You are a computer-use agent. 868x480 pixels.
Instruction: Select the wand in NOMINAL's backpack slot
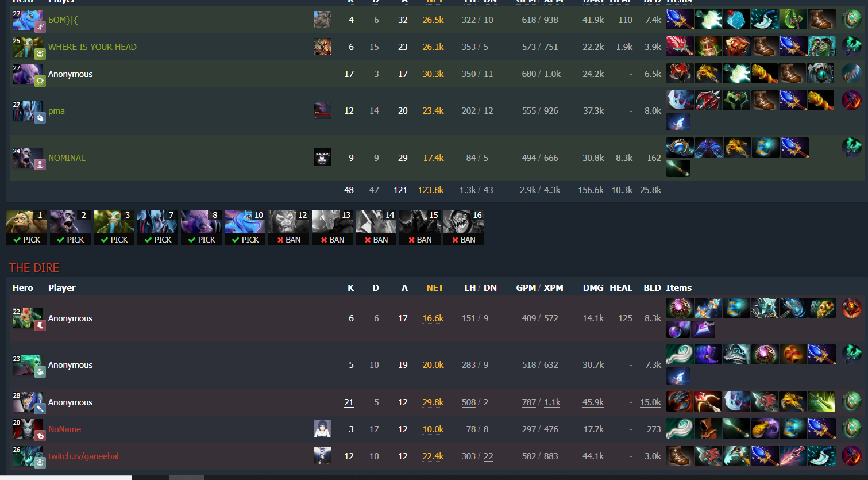678,168
